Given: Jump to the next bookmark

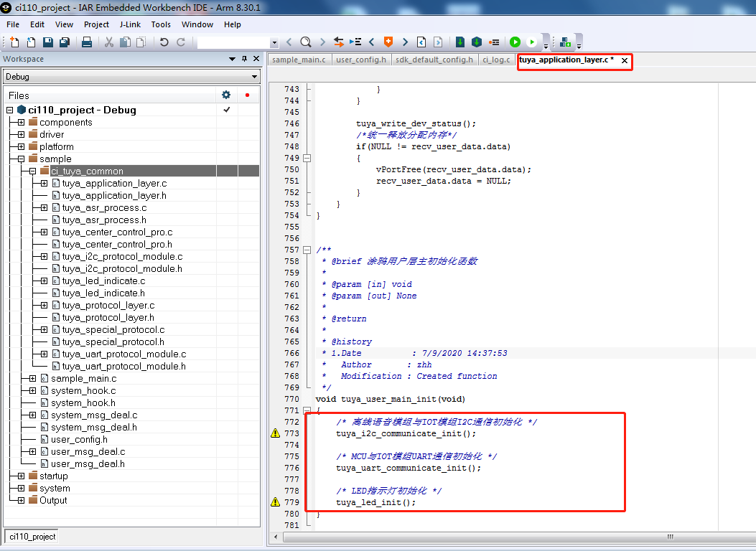Looking at the screenshot, I should 405,42.
